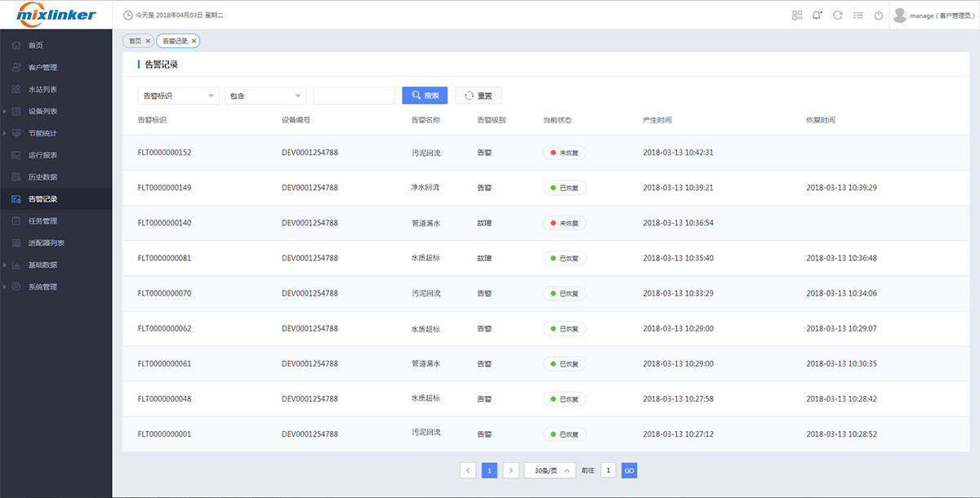Open the 30条/页 page size dropdown
The image size is (980, 498).
pyautogui.click(x=549, y=470)
